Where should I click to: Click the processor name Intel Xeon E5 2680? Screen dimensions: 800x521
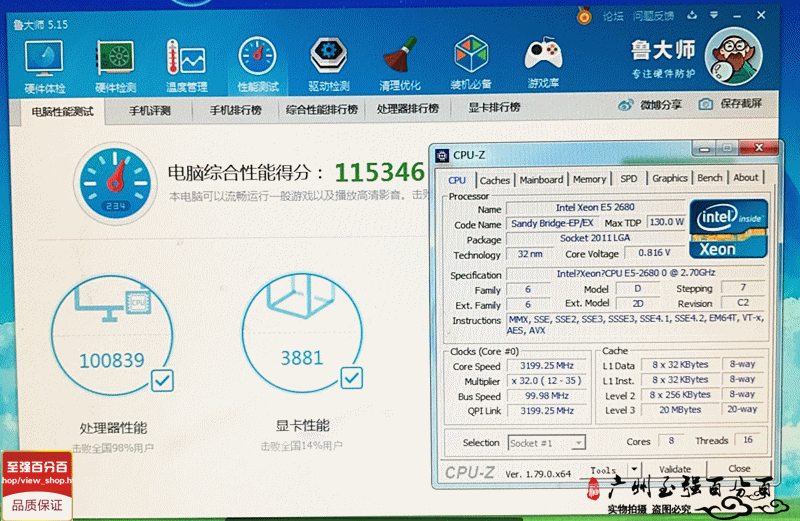coord(595,207)
